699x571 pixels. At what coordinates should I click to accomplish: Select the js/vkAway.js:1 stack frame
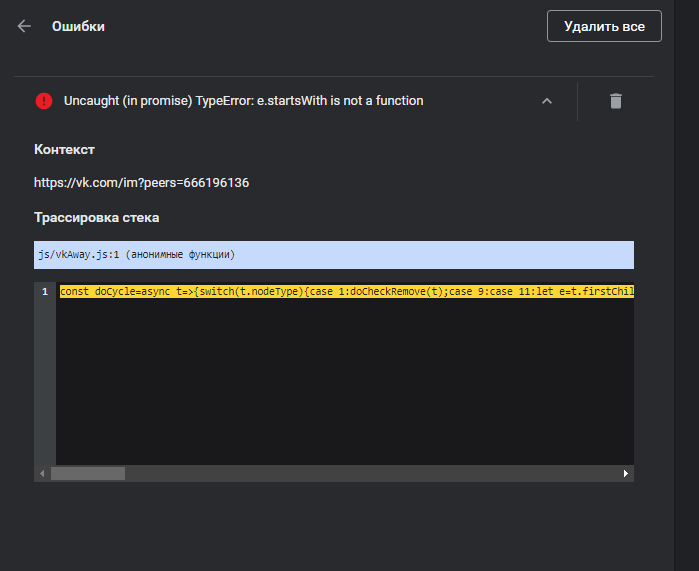tap(334, 255)
